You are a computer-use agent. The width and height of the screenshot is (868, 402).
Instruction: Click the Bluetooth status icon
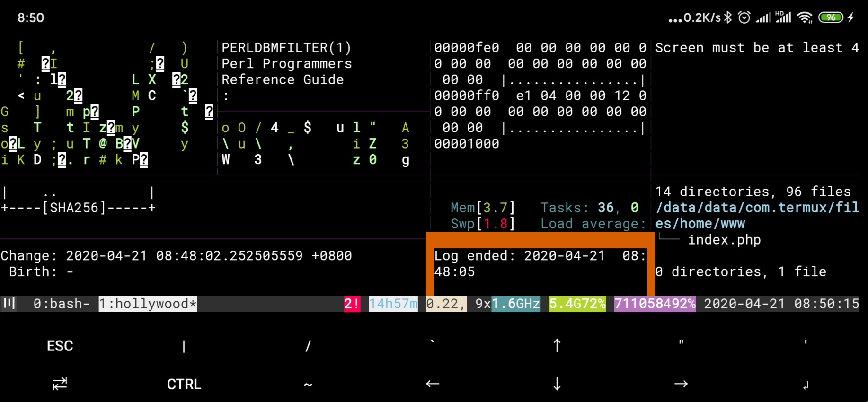728,17
